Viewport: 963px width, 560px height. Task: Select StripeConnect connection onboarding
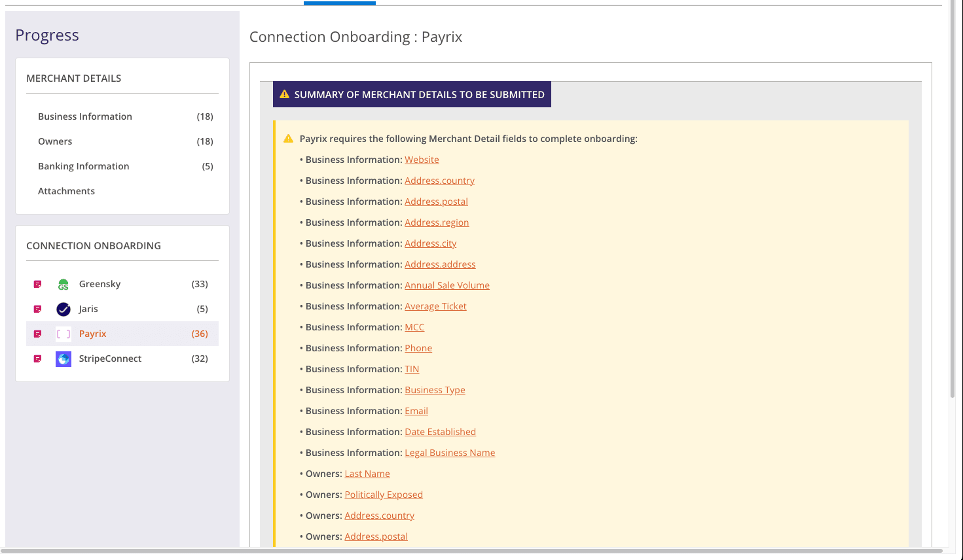point(122,359)
